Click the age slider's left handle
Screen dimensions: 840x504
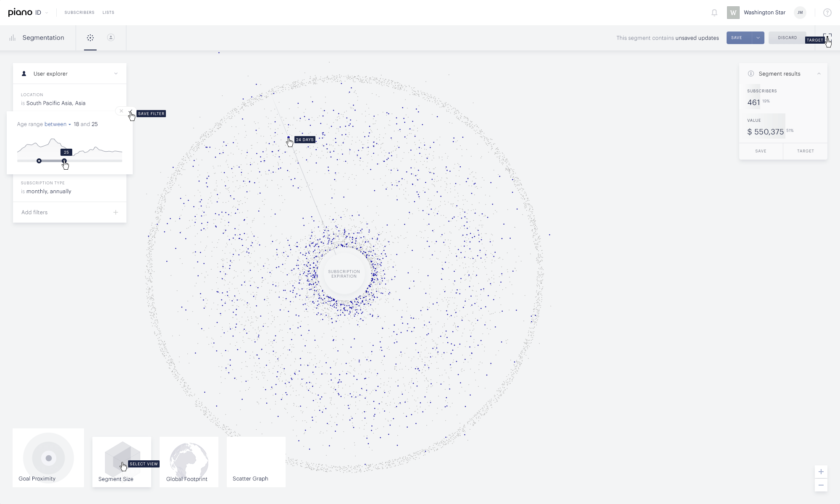coord(39,161)
